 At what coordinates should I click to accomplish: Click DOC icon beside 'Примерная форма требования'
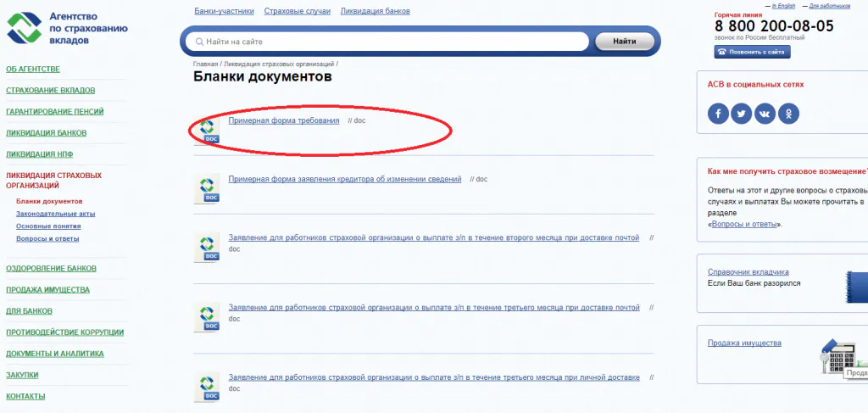[207, 130]
